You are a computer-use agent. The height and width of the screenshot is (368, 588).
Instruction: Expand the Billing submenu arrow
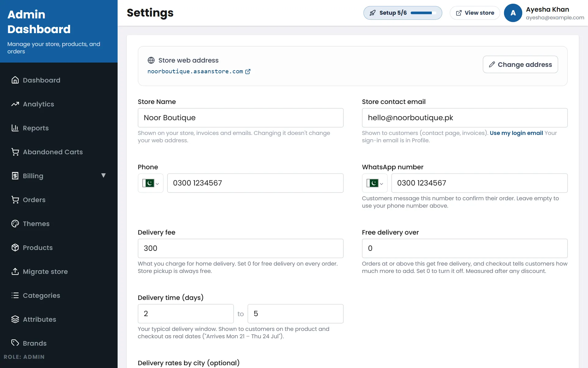click(104, 175)
